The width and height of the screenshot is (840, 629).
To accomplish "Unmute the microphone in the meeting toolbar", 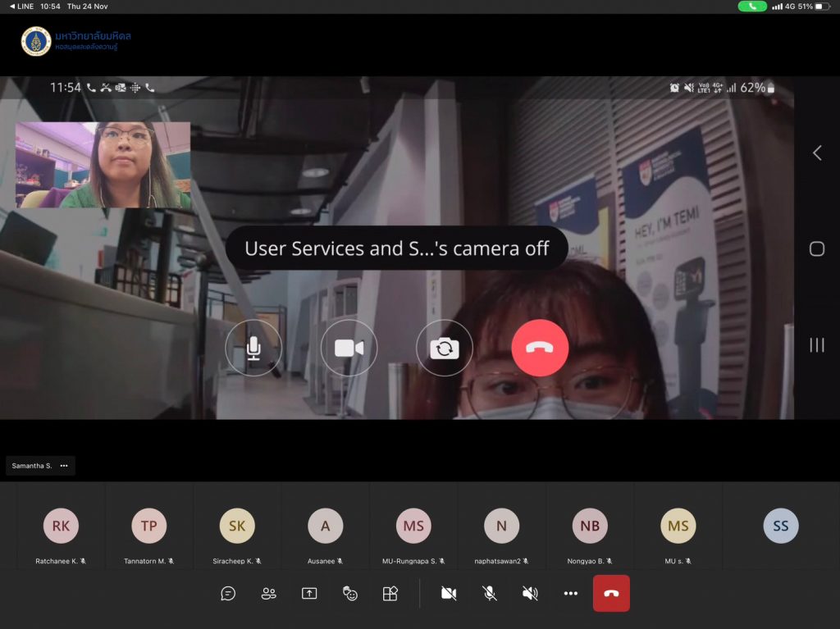I will 490,594.
